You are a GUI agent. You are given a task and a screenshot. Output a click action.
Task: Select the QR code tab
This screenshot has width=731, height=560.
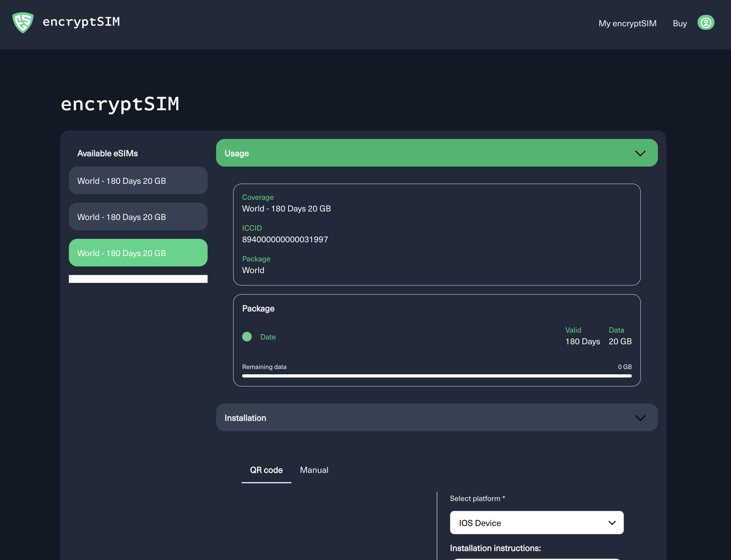(266, 470)
